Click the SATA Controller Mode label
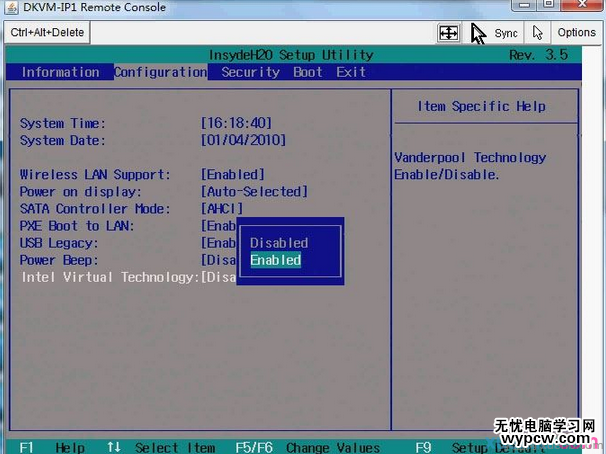The width and height of the screenshot is (606, 454). tap(95, 209)
